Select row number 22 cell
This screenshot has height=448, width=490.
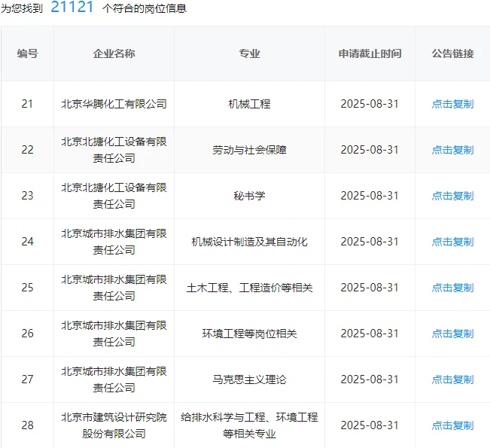click(x=28, y=150)
